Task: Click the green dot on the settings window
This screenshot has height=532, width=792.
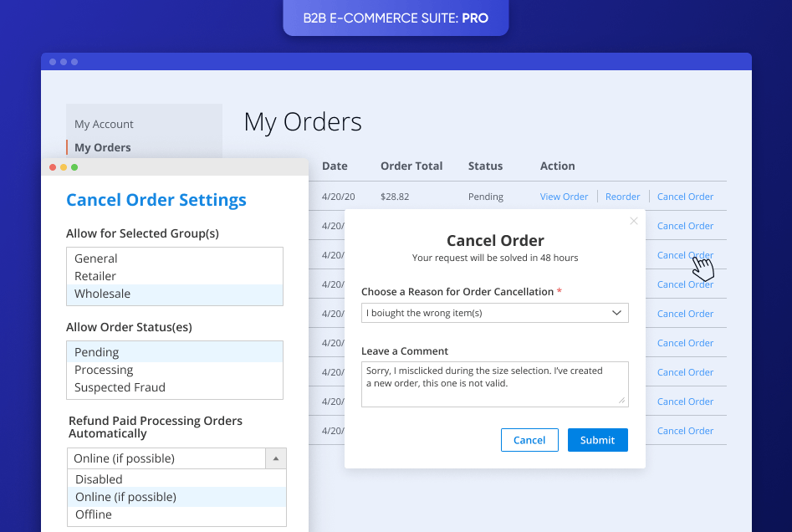Action: 75,166
